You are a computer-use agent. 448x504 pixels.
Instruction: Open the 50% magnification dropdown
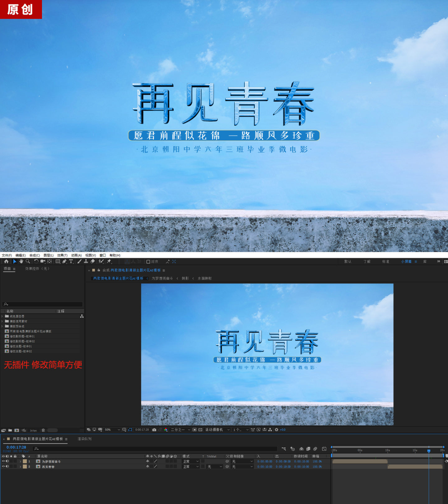[112, 430]
